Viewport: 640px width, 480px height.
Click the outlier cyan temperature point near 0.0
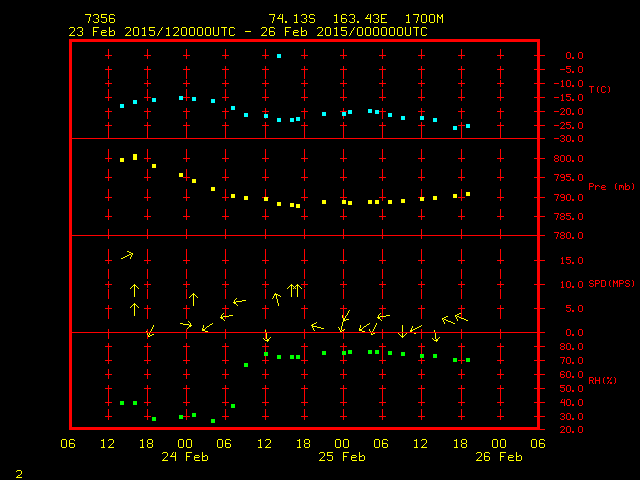coord(279,56)
